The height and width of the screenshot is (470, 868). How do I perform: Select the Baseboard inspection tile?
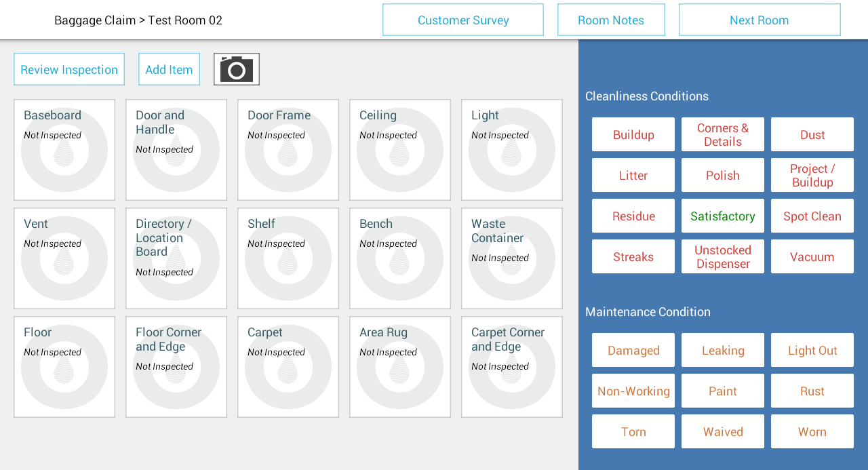pyautogui.click(x=64, y=150)
